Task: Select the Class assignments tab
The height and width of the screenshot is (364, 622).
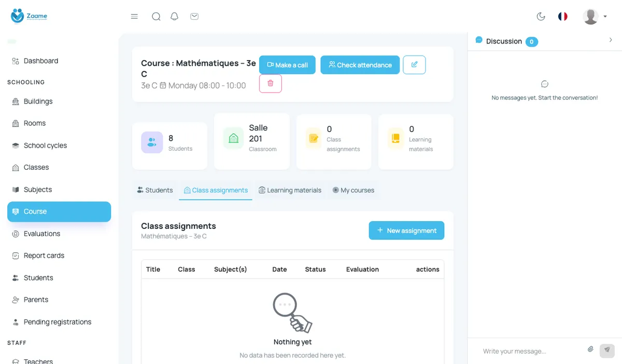Action: (x=216, y=190)
